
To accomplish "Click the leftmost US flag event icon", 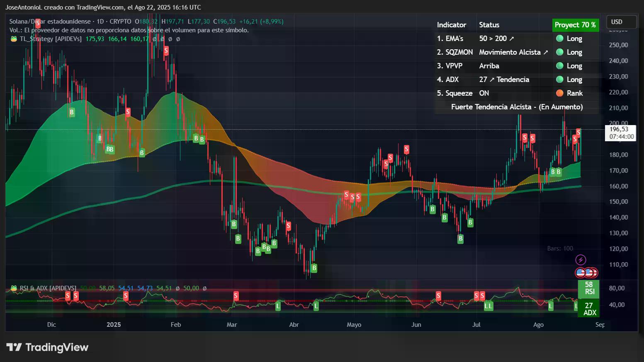I will 580,273.
